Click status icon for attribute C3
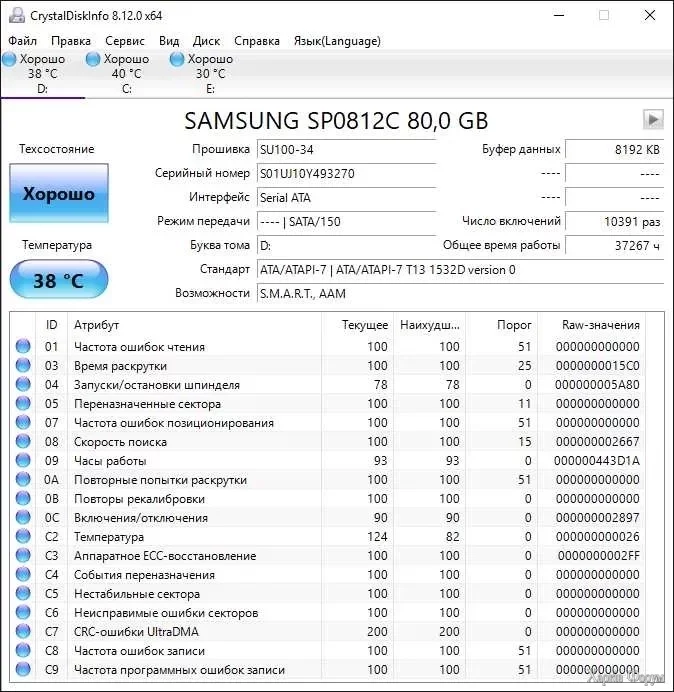674x692 pixels. [23, 555]
